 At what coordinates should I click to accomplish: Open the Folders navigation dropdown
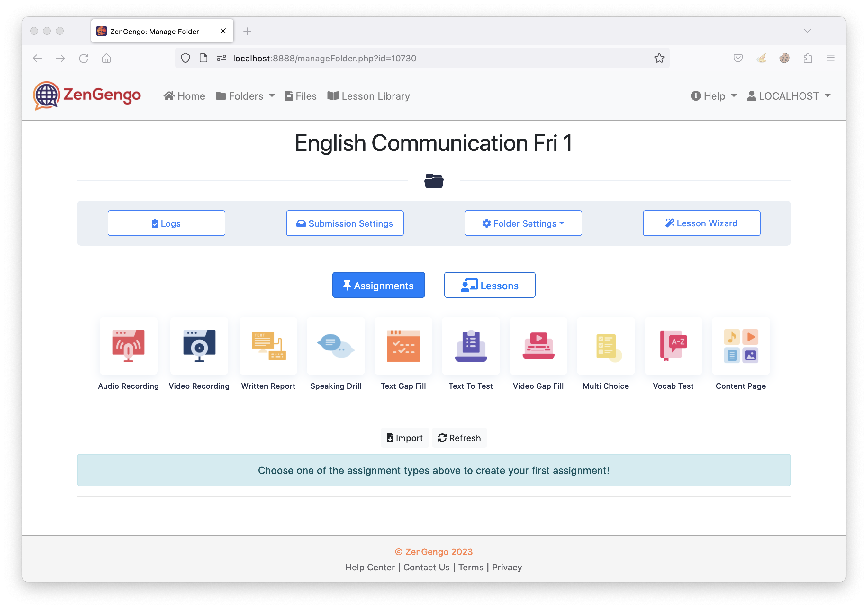(x=245, y=96)
